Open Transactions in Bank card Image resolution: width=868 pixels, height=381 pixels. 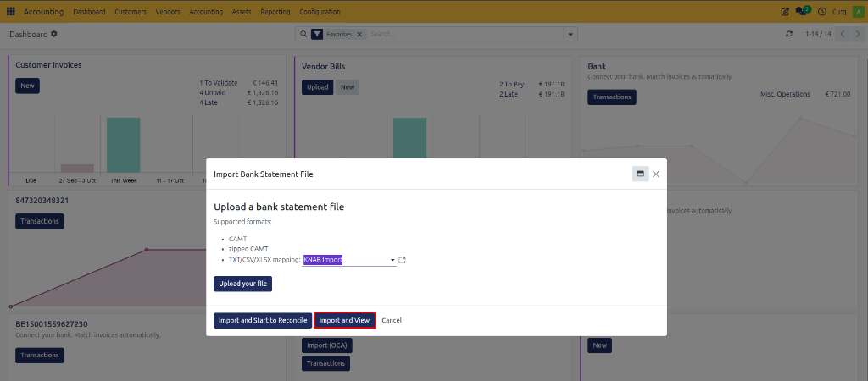point(612,97)
